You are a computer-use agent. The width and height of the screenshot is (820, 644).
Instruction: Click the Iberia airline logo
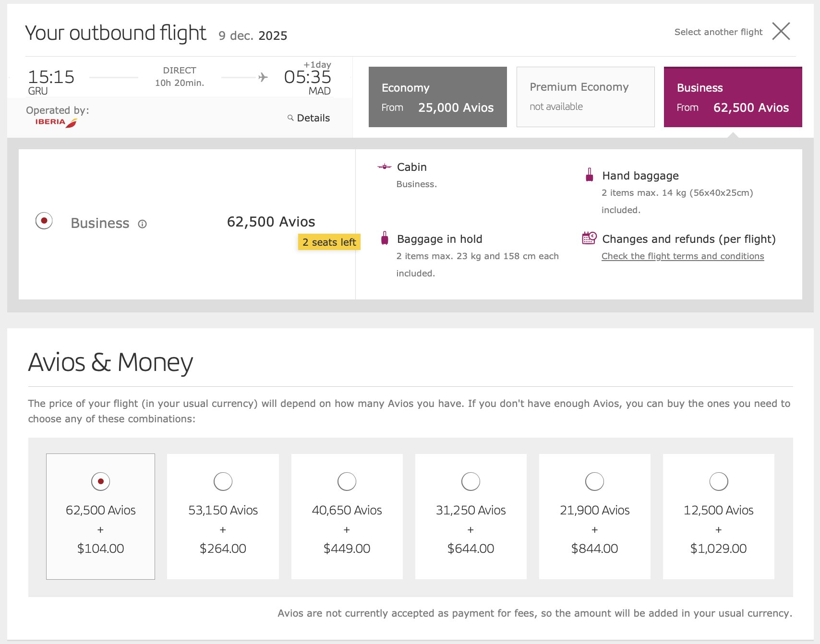click(56, 122)
